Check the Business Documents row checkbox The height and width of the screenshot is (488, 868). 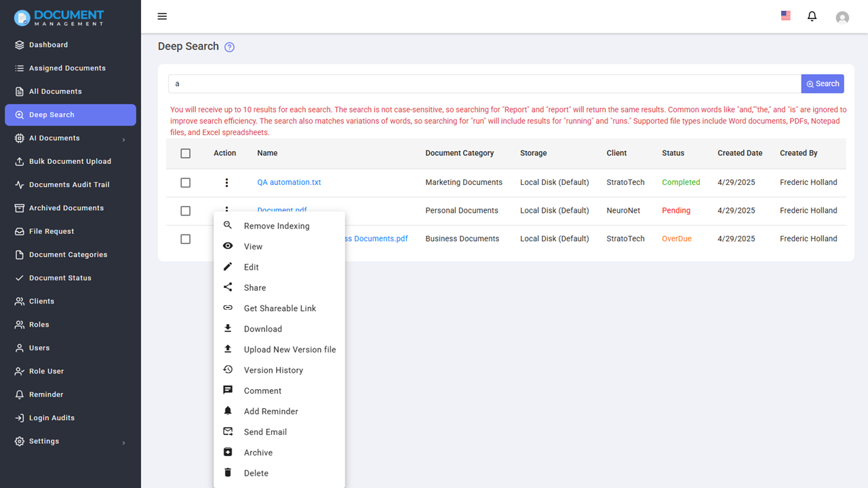[186, 239]
